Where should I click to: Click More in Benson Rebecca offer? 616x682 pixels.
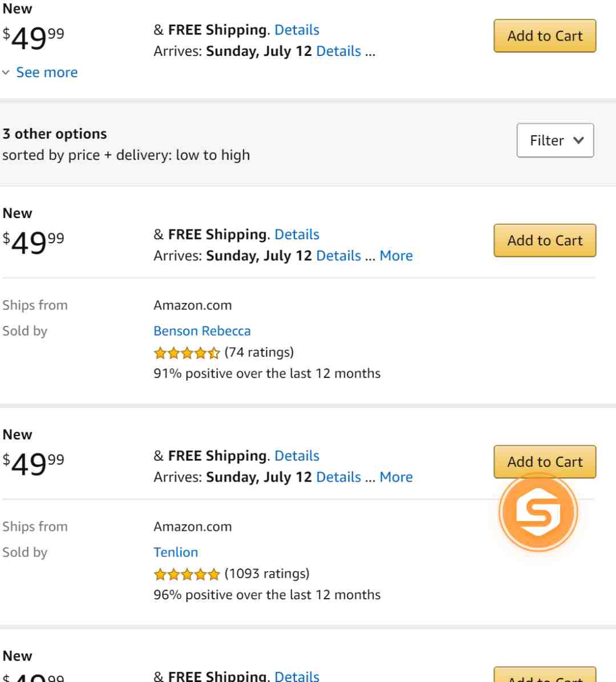click(396, 256)
